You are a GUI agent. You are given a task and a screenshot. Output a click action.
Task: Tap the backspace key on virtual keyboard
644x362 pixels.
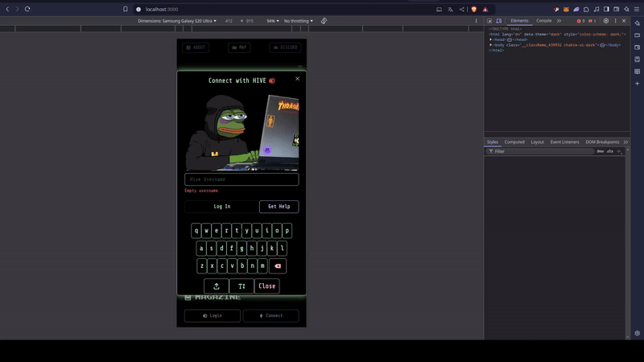coord(278,266)
